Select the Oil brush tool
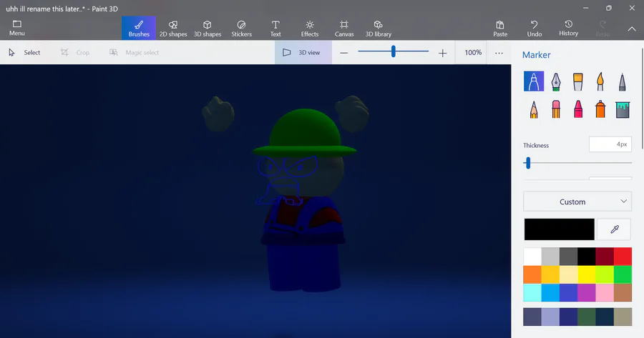 (x=578, y=81)
